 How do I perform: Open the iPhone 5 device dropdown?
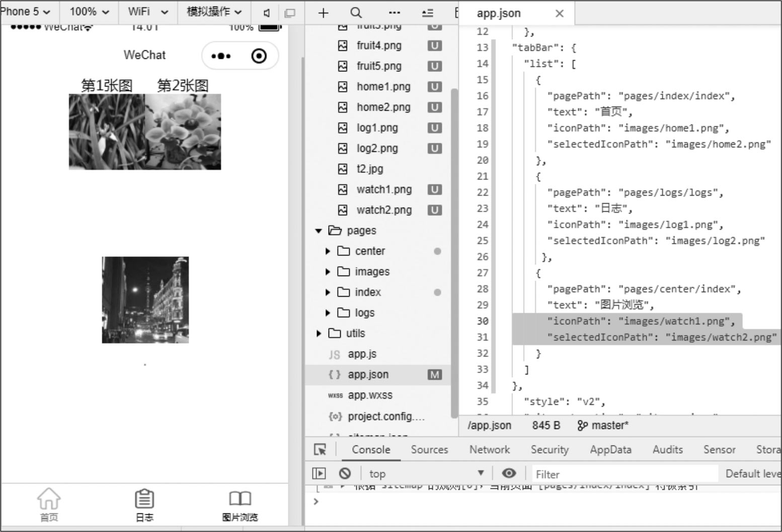tap(25, 12)
